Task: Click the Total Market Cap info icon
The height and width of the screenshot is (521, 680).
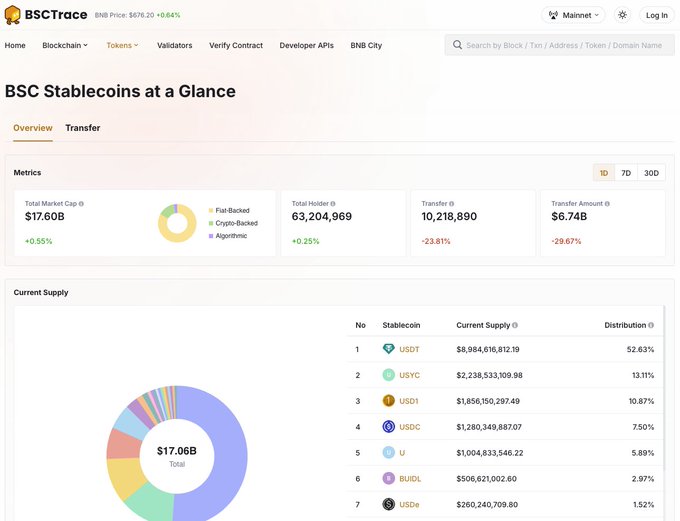Action: coord(82,204)
